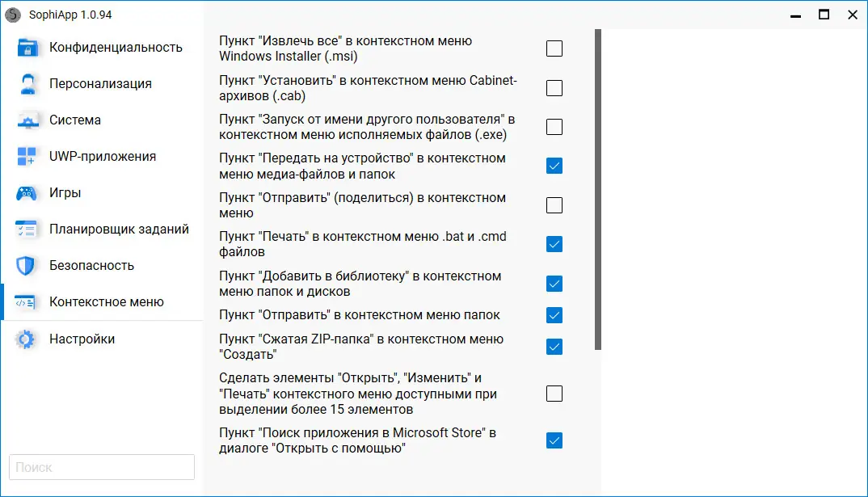Click the Настройки gear icon
Screen dimensions: 868x497
25,339
